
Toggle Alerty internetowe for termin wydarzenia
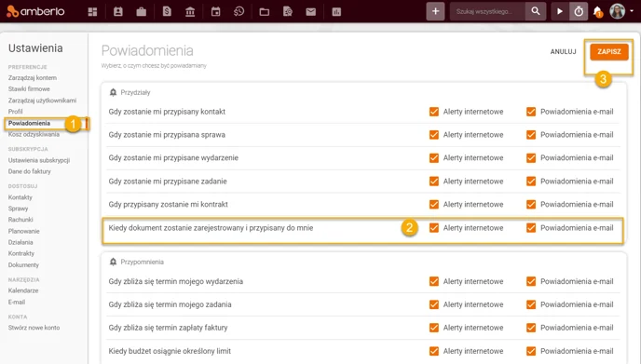pos(434,281)
